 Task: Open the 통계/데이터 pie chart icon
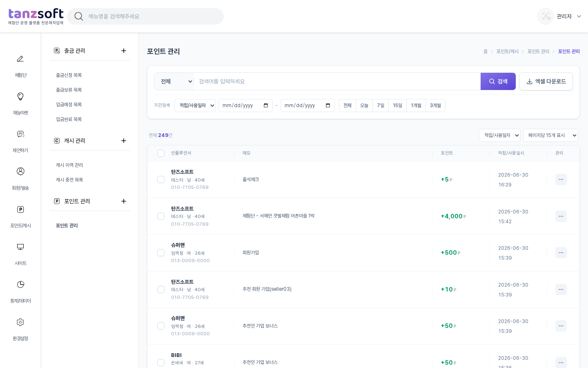(20, 285)
